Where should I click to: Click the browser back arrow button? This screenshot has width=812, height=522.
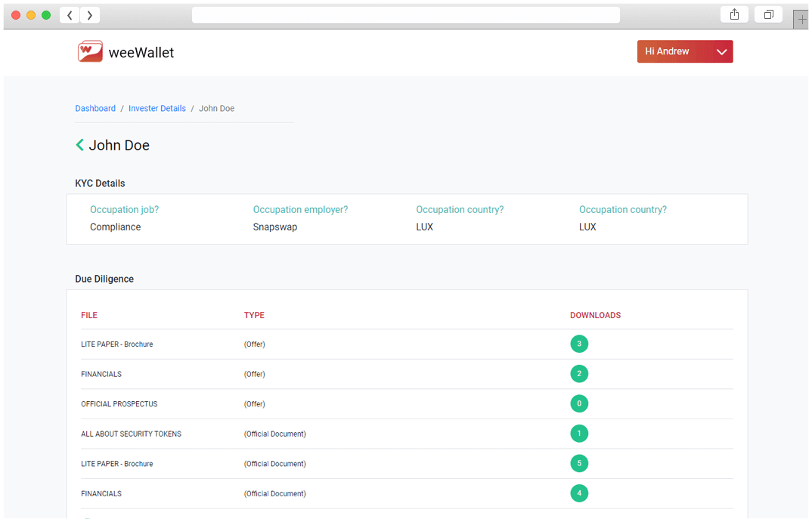tap(70, 15)
